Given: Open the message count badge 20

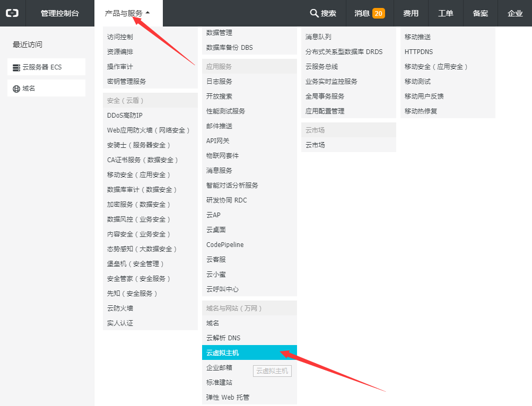Looking at the screenshot, I should point(379,14).
